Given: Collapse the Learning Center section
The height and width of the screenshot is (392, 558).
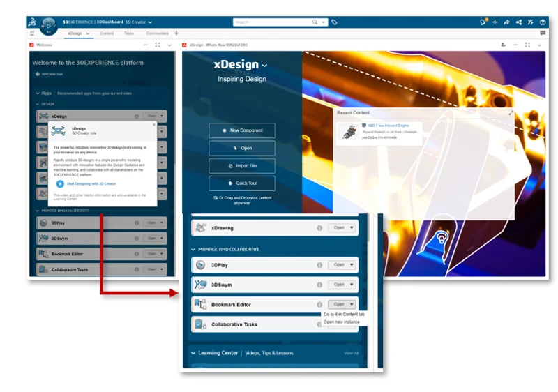Looking at the screenshot, I should tap(193, 353).
